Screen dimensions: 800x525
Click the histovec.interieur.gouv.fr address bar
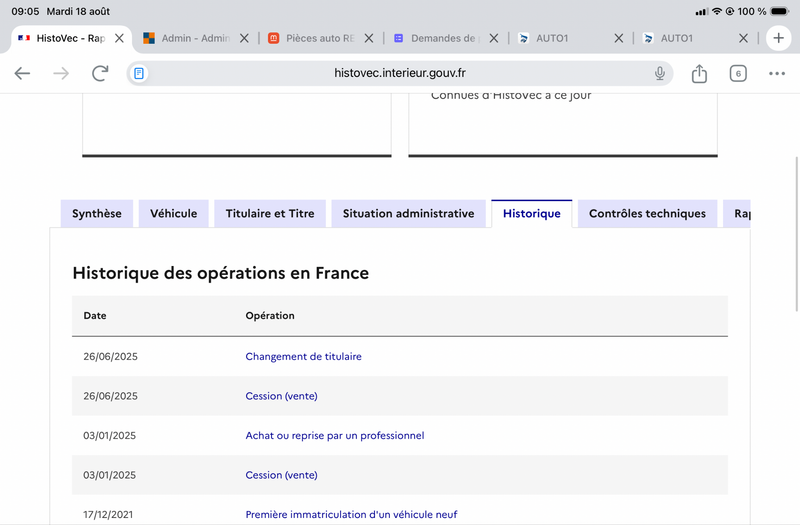point(399,73)
